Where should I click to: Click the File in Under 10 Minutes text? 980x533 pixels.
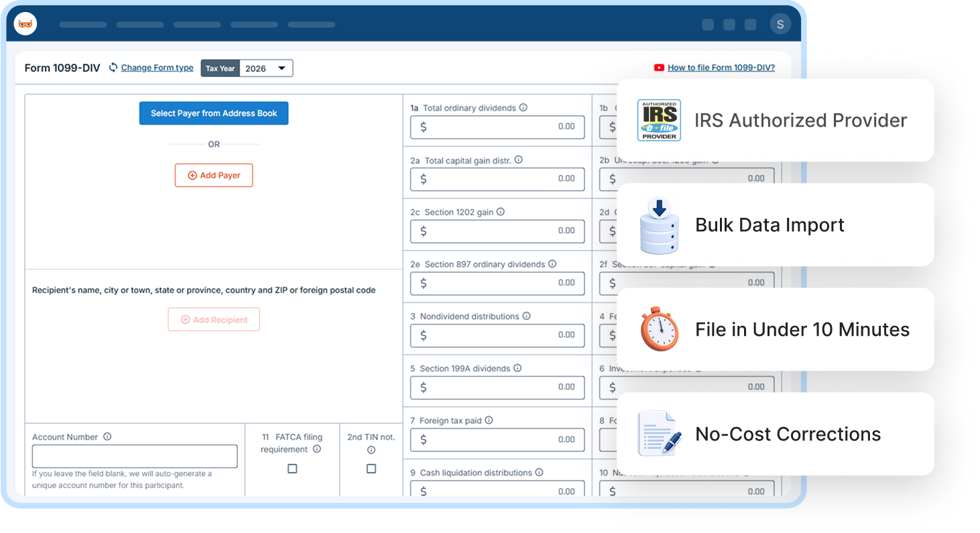click(x=802, y=330)
